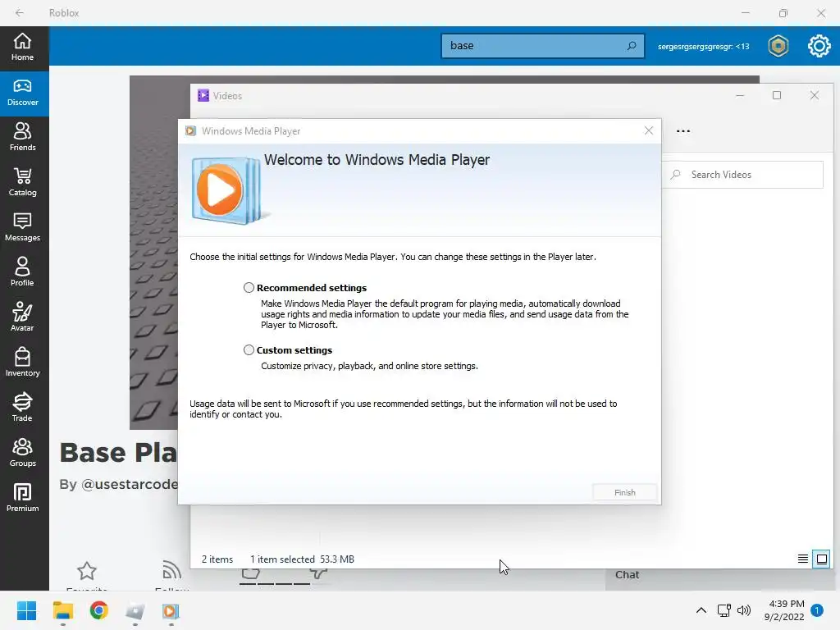Open File Explorer from taskbar
This screenshot has width=840, height=630.
point(62,610)
